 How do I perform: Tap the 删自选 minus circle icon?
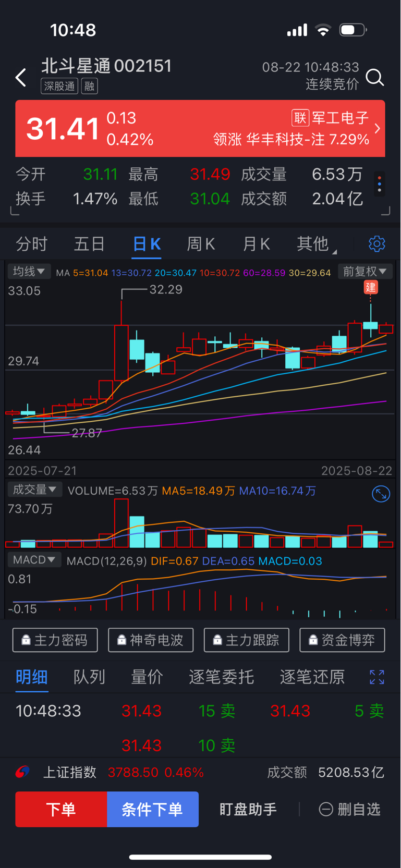tap(326, 809)
